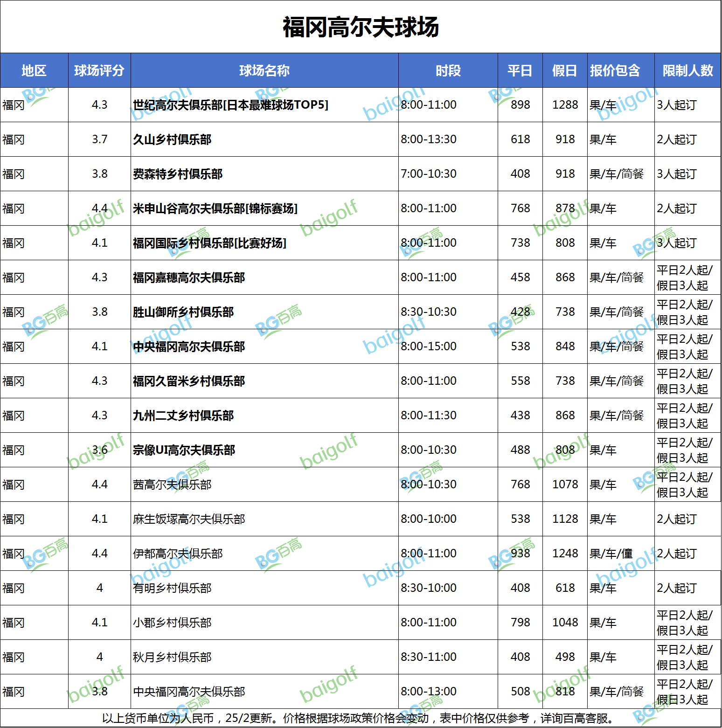Image resolution: width=722 pixels, height=728 pixels.
Task: Click the 7:00-10:30 time slot cell
Action: coord(429,174)
